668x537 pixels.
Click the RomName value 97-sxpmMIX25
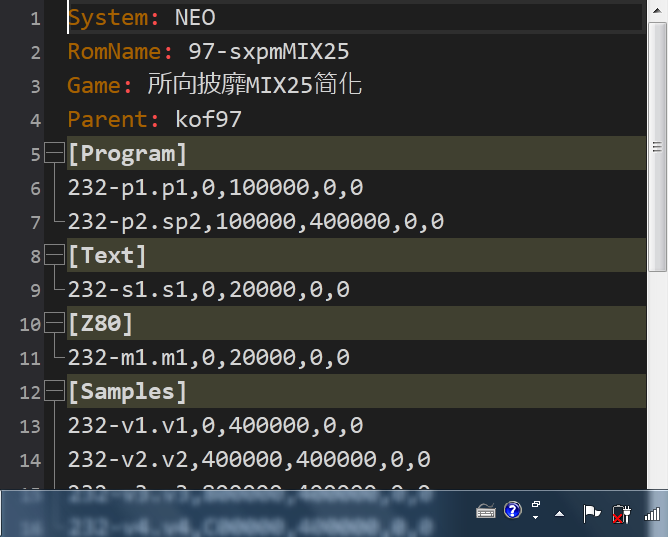(x=268, y=52)
